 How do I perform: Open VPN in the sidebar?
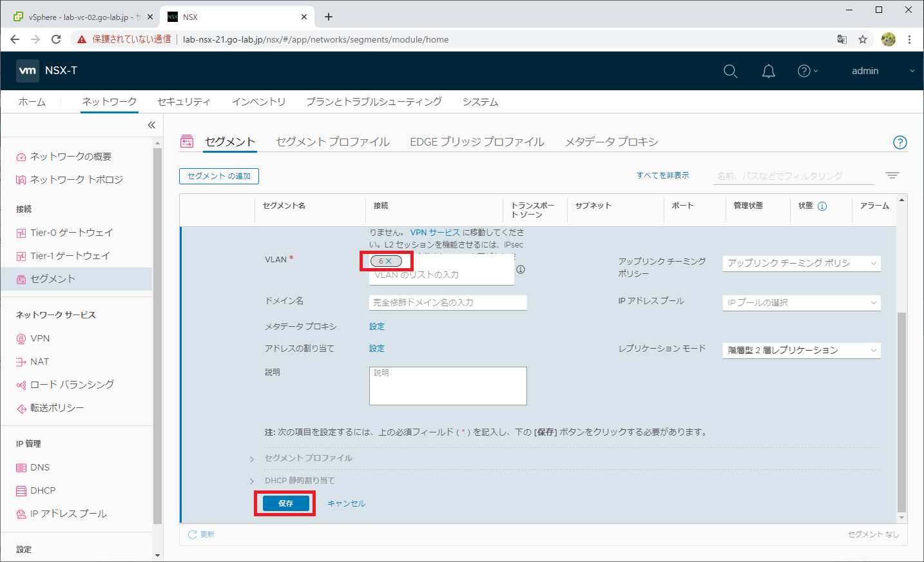[x=40, y=338]
